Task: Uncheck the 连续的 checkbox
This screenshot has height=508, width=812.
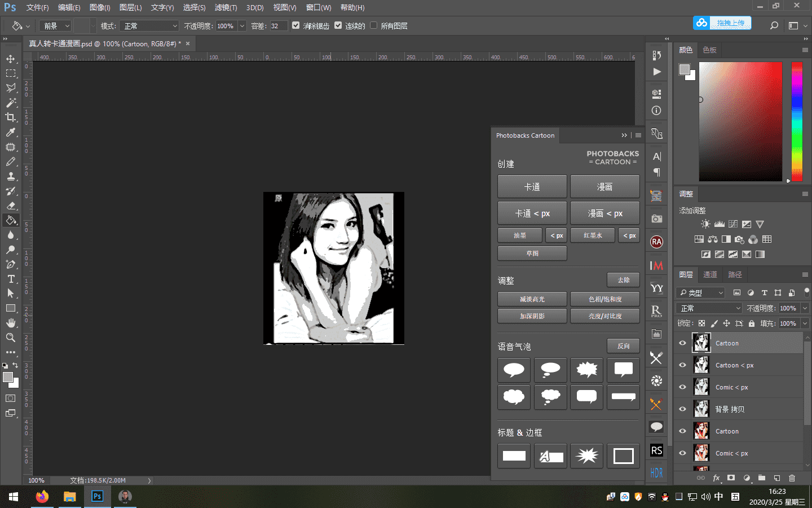Action: click(338, 25)
